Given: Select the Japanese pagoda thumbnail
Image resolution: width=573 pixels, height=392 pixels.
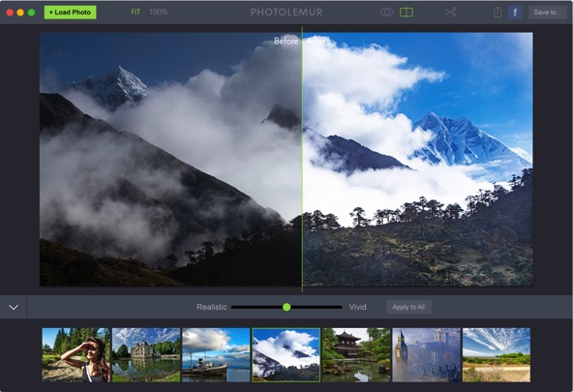Looking at the screenshot, I should click(x=356, y=355).
